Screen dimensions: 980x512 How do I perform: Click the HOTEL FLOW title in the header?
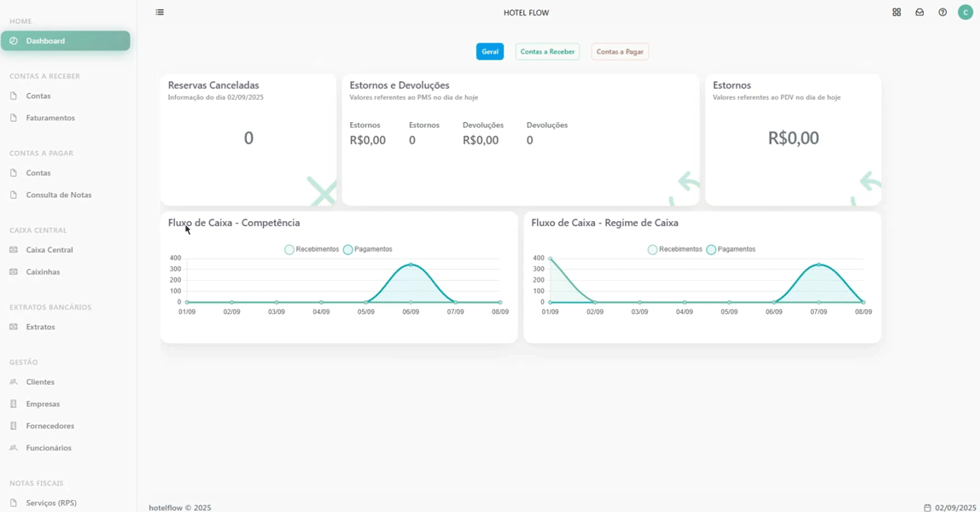(526, 13)
